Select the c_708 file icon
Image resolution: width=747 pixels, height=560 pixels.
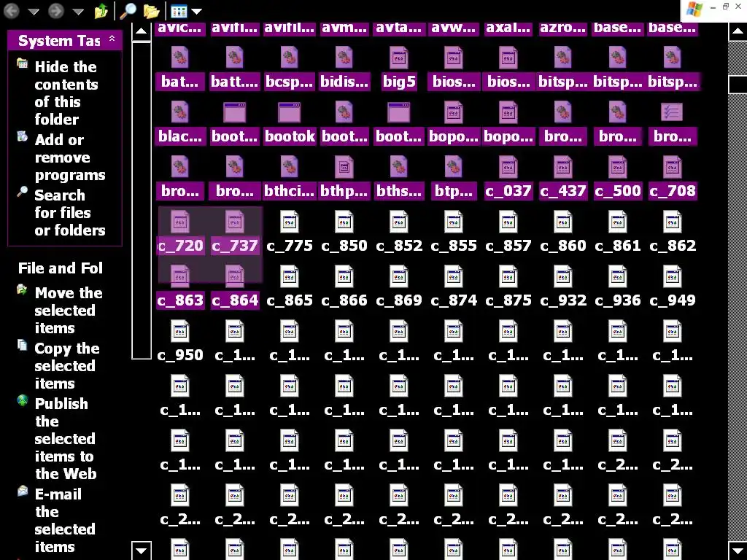(673, 167)
